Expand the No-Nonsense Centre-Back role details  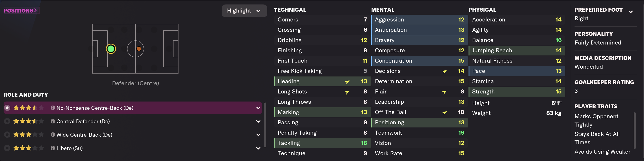point(258,108)
